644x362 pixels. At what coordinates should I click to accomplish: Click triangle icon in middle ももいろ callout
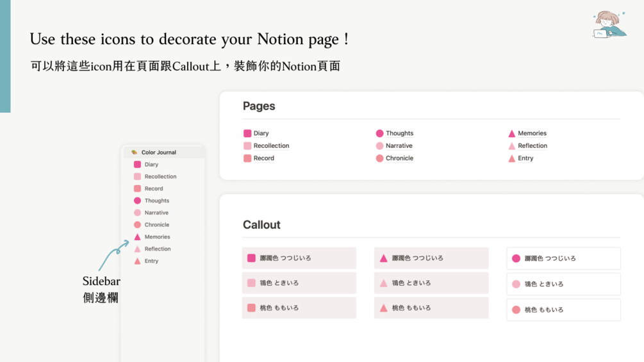[x=384, y=308]
